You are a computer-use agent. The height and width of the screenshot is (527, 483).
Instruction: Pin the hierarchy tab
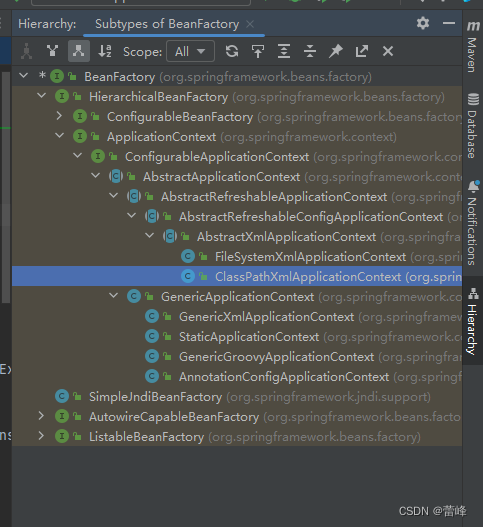[335, 51]
